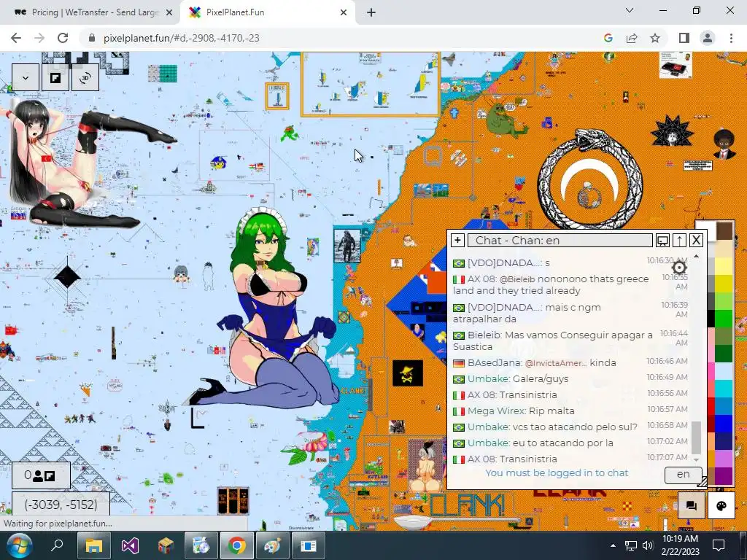The height and width of the screenshot is (560, 747).
Task: Open Chrome profile menu
Action: [708, 38]
